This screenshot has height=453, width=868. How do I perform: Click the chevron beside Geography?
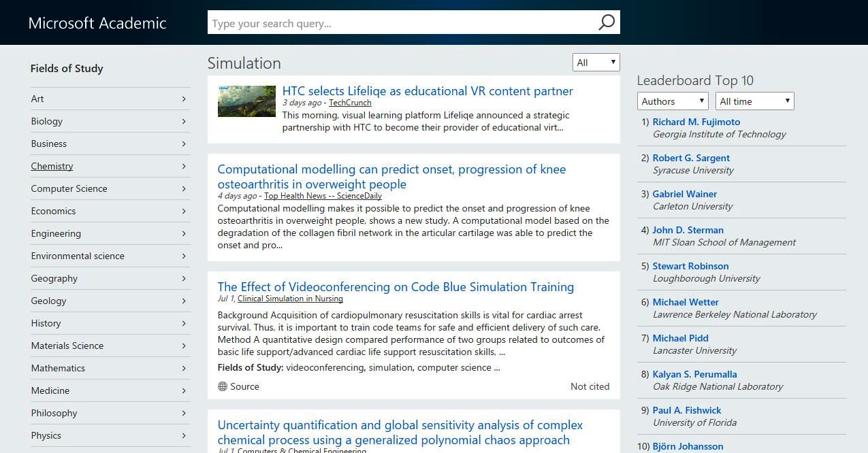tap(184, 278)
